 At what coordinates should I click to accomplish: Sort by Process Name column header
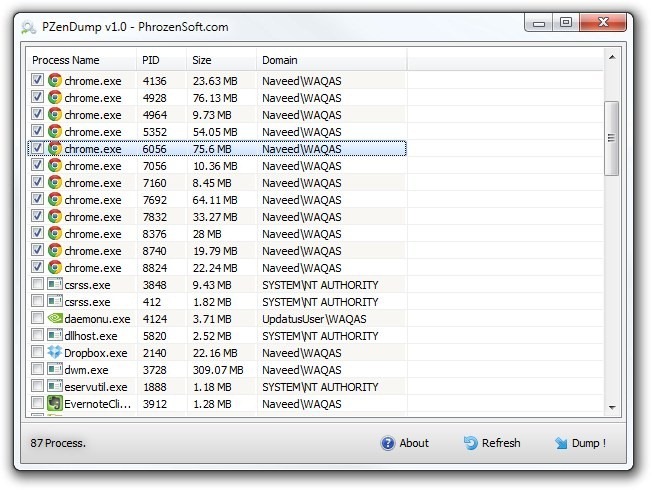[x=82, y=60]
